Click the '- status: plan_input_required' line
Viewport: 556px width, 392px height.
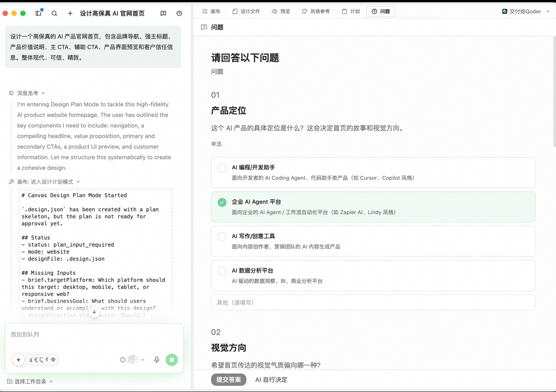(x=68, y=245)
